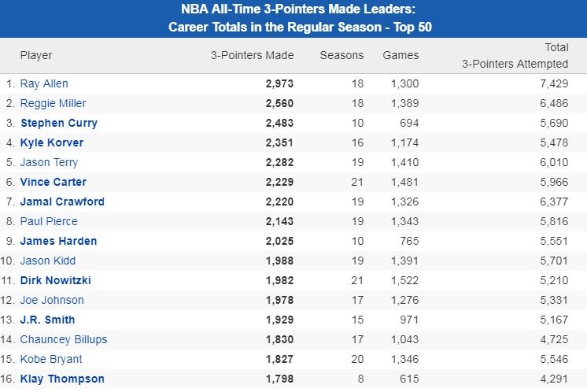Screen dimensions: 587x392
Task: Click the Seasons column header
Action: point(341,55)
